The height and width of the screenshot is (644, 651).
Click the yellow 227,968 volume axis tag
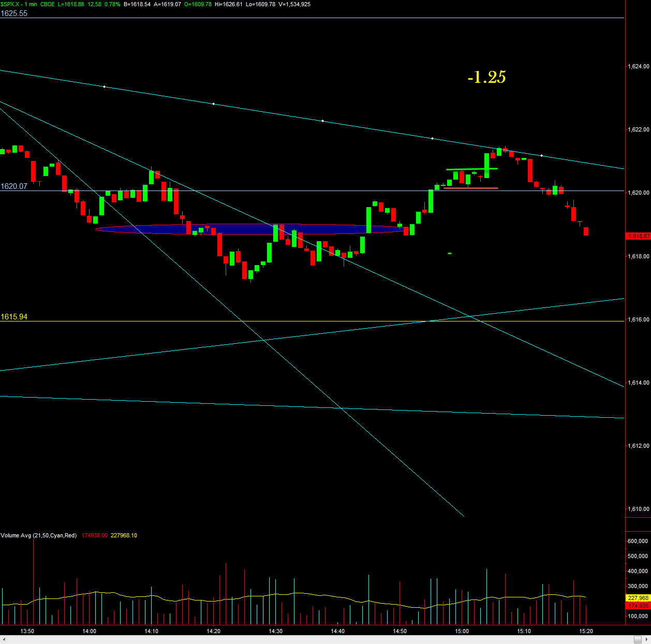638,598
